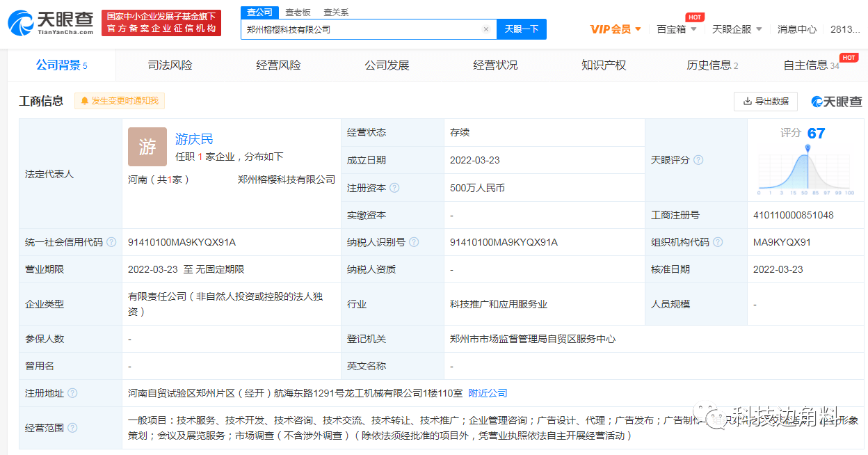
Task: Click the 登记机关 value 郑州市市场监督管理局自贸区服务中心
Action: click(533, 339)
